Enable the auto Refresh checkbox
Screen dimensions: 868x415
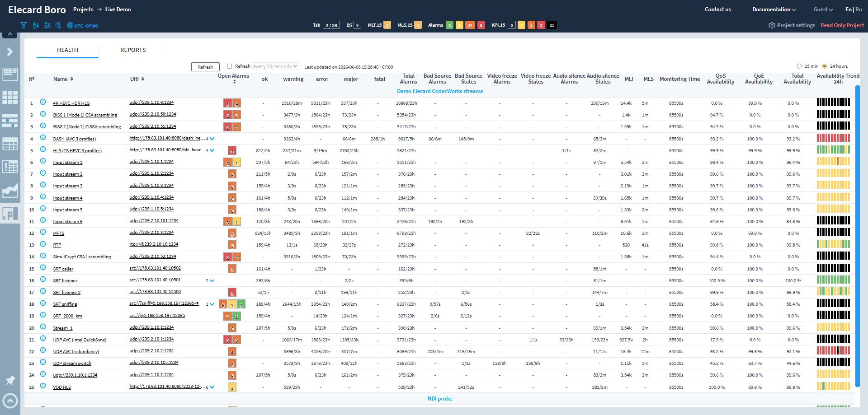point(230,66)
